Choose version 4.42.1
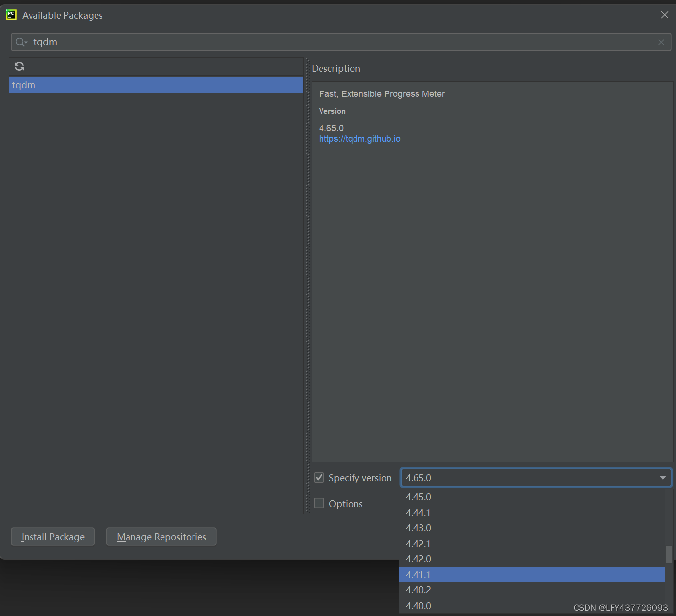The width and height of the screenshot is (676, 616). [x=532, y=544]
